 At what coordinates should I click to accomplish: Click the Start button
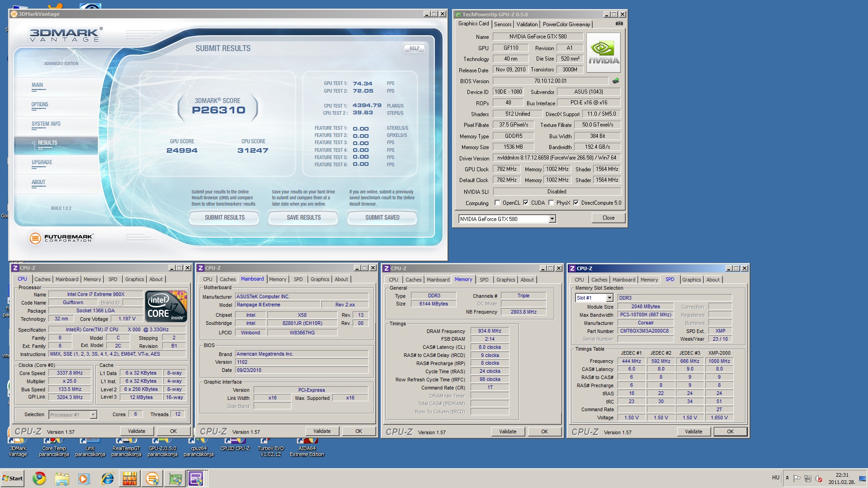[13, 478]
